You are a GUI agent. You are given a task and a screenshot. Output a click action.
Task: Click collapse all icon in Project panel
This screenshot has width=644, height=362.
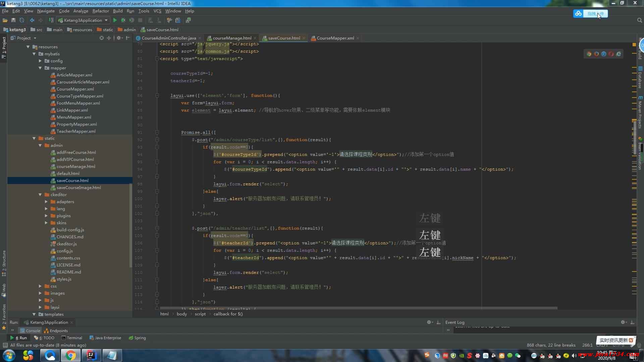tap(109, 38)
